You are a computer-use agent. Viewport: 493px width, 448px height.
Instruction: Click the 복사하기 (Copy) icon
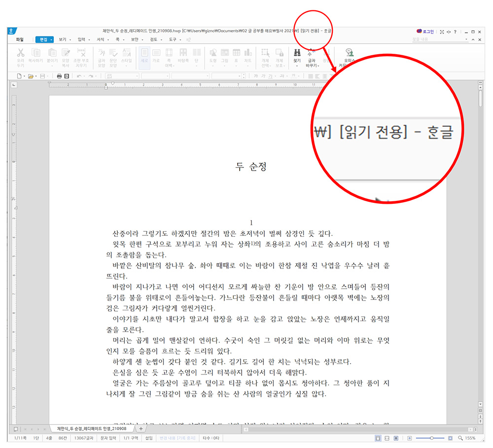pyautogui.click(x=35, y=52)
